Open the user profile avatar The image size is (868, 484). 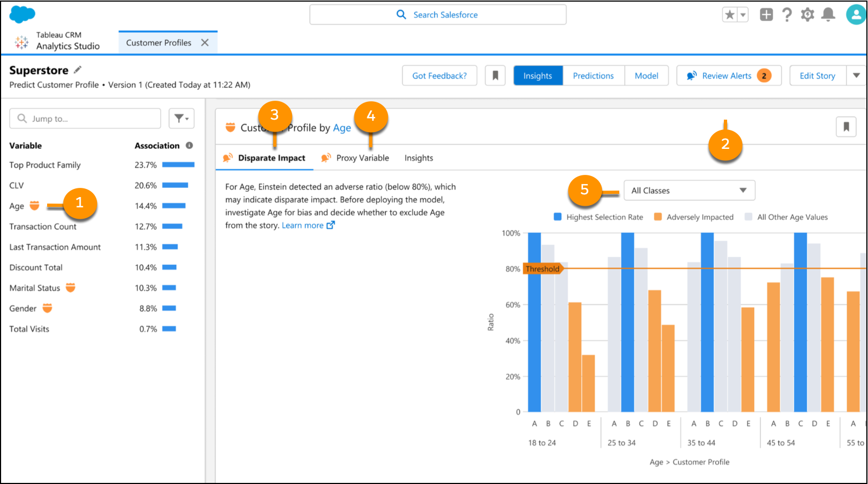pyautogui.click(x=856, y=15)
